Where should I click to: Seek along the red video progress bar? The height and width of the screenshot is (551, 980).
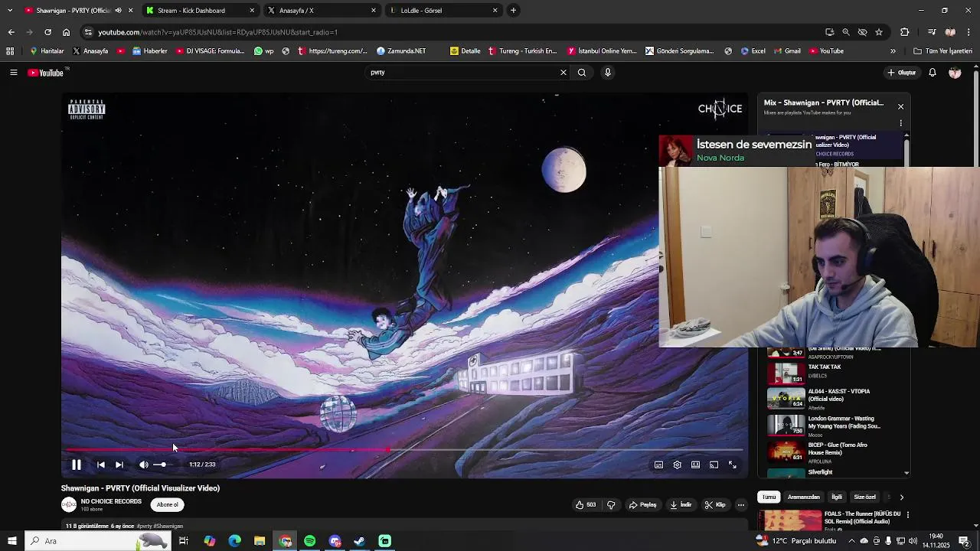403,450
